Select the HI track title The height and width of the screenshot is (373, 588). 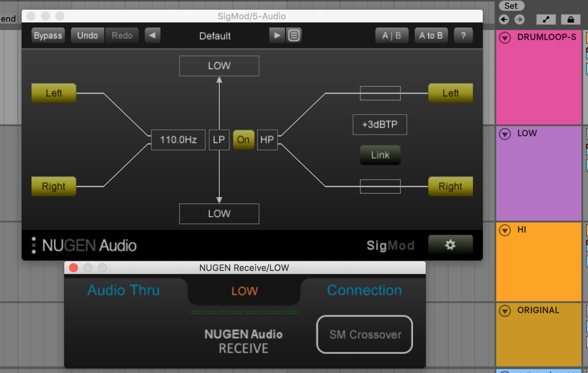pyautogui.click(x=522, y=230)
